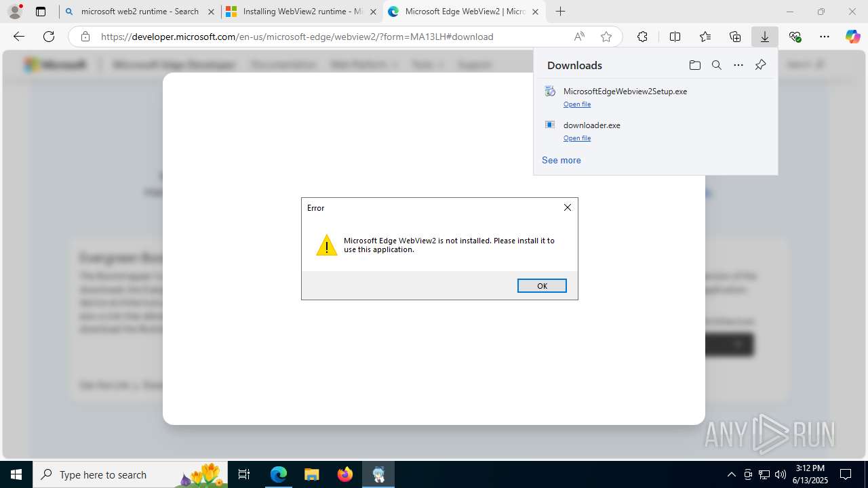Open Read aloud icon in address bar
The width and height of the screenshot is (868, 488).
coord(579,37)
